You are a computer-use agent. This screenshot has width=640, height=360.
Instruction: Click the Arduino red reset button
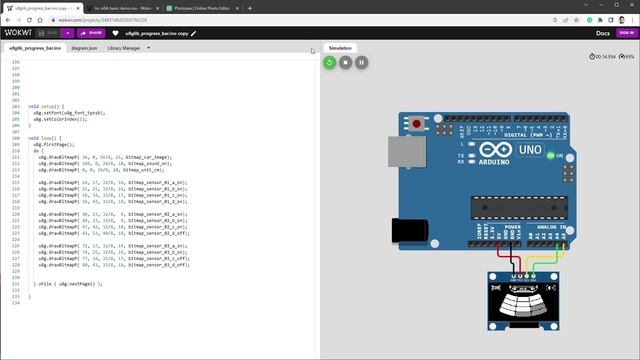(416, 123)
